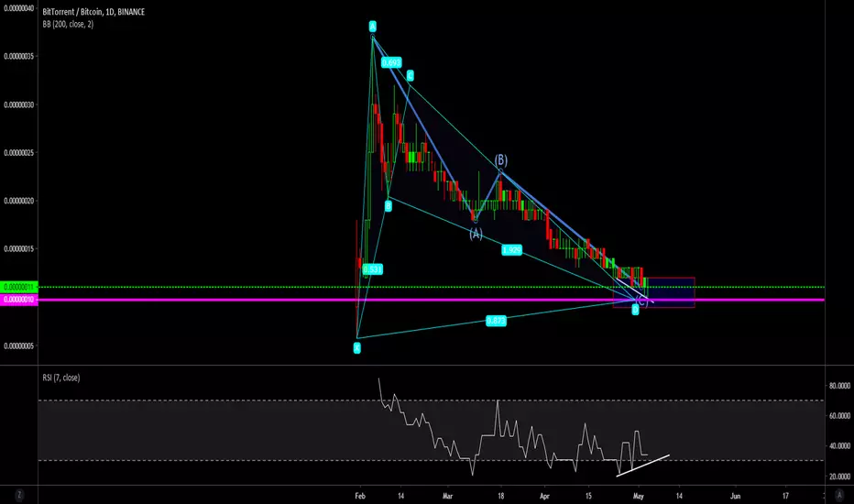This screenshot has height=504, width=854.
Task: Click the 80.0000 RSI scale label
Action: [x=839, y=386]
